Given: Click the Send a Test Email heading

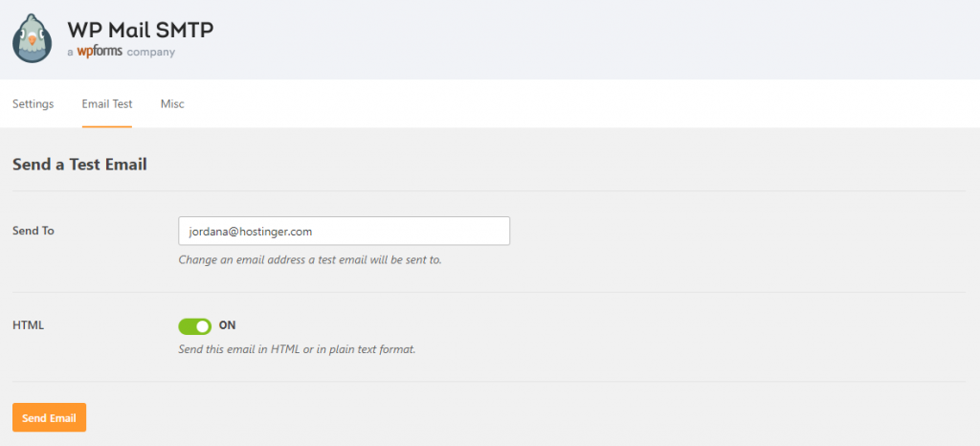Looking at the screenshot, I should click(x=79, y=165).
